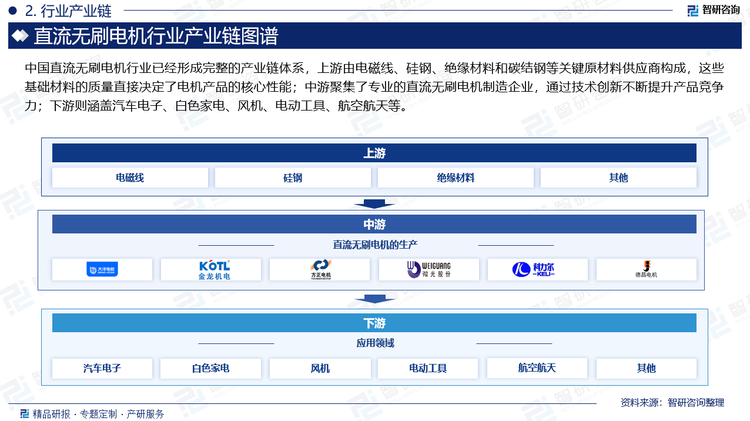This screenshot has height=421, width=750.
Task: Select the upstream 其他 box
Action: pyautogui.click(x=618, y=177)
